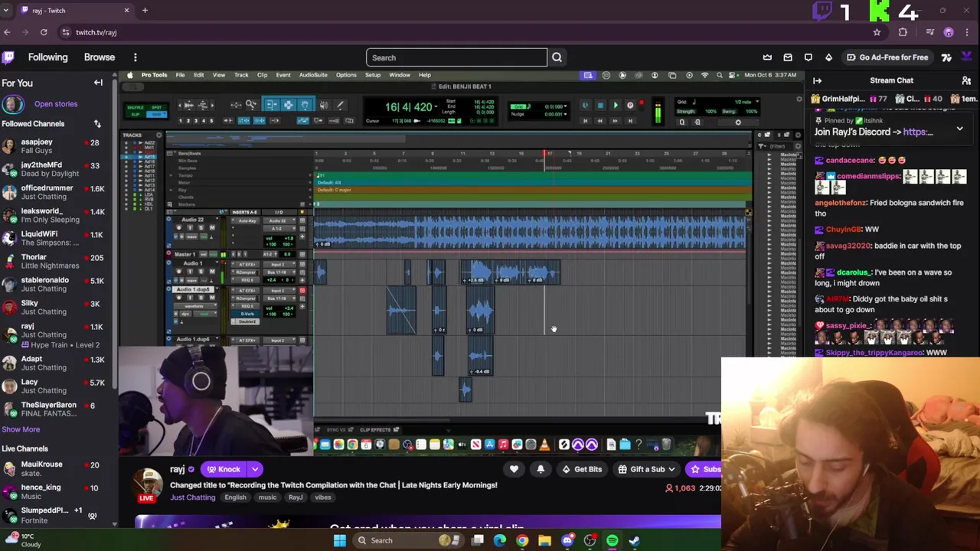
Task: Open Spotify from the Windows taskbar
Action: pos(612,541)
